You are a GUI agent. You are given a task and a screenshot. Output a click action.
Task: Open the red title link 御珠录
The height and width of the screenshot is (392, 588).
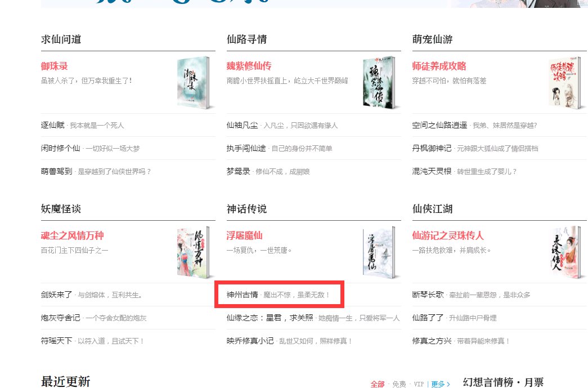tap(55, 66)
